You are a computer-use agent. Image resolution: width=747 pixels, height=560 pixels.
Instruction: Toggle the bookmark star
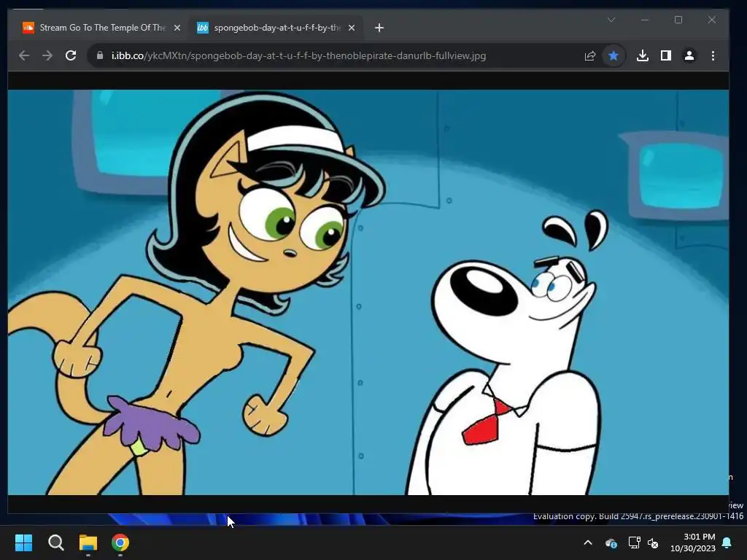click(613, 55)
